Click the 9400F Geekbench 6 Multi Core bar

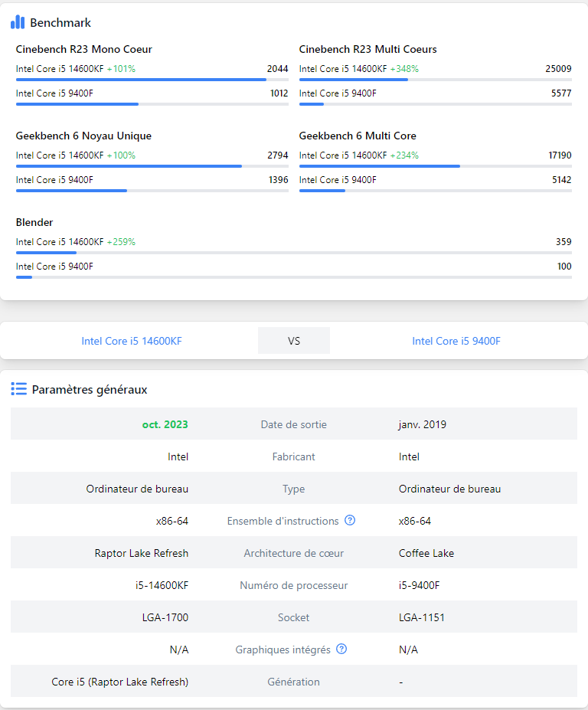(x=322, y=191)
